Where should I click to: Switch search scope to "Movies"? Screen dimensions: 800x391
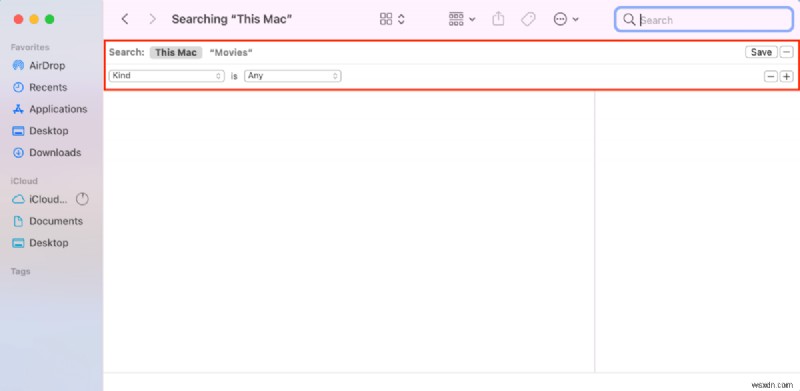click(231, 52)
